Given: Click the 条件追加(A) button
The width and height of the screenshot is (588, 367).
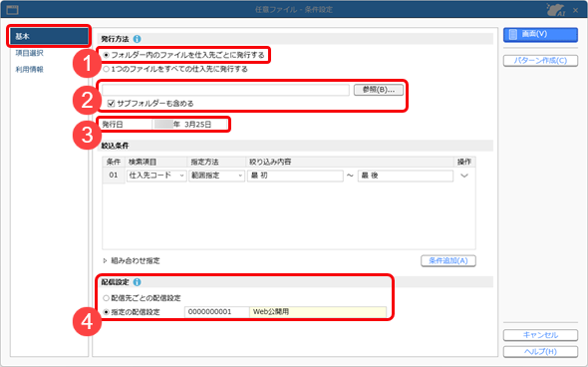Looking at the screenshot, I should (x=448, y=260).
